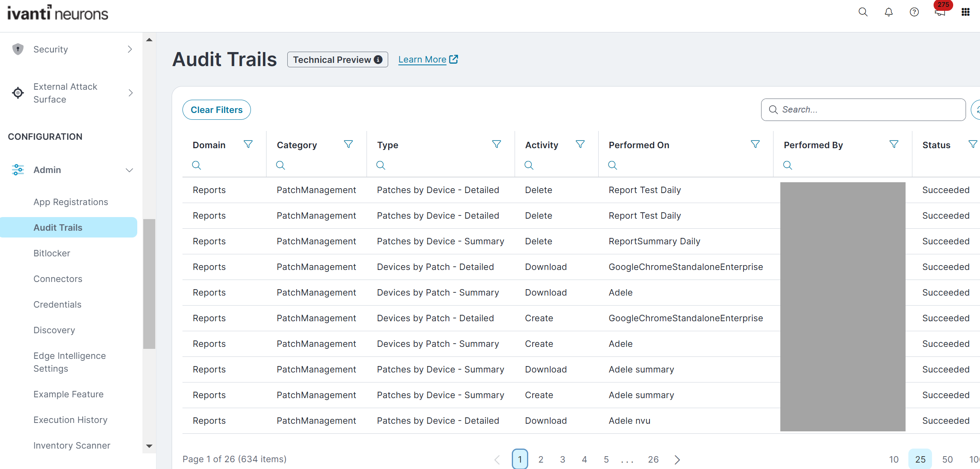Set page size to 50
Viewport: 980px width, 469px height.
pyautogui.click(x=947, y=459)
